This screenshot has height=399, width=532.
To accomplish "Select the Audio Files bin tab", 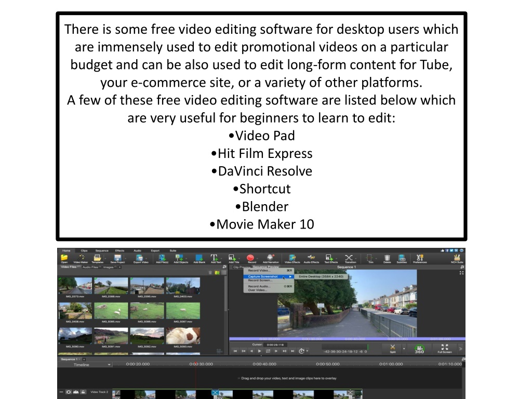I will 91,267.
